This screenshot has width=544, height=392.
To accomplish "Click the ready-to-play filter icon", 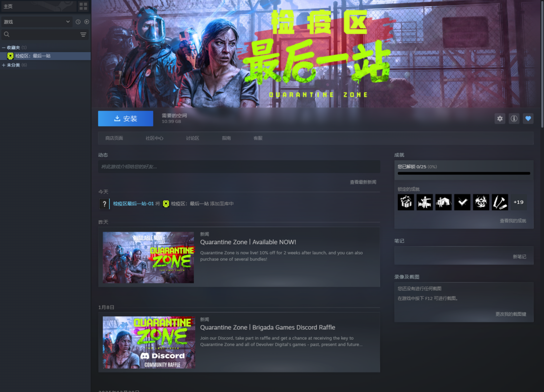I will click(87, 22).
